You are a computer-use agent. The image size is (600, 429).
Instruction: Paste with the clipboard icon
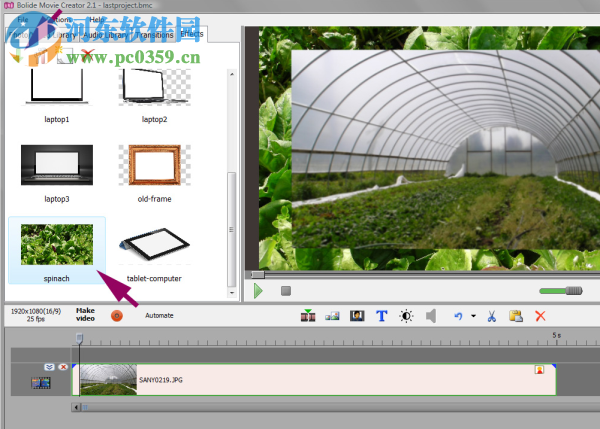(516, 316)
